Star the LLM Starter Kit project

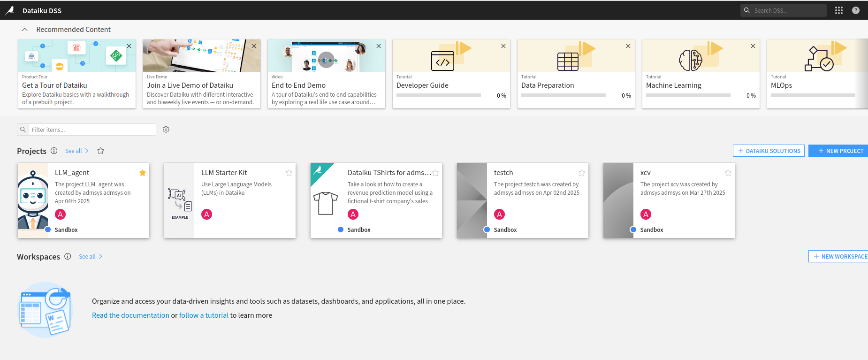pyautogui.click(x=289, y=173)
